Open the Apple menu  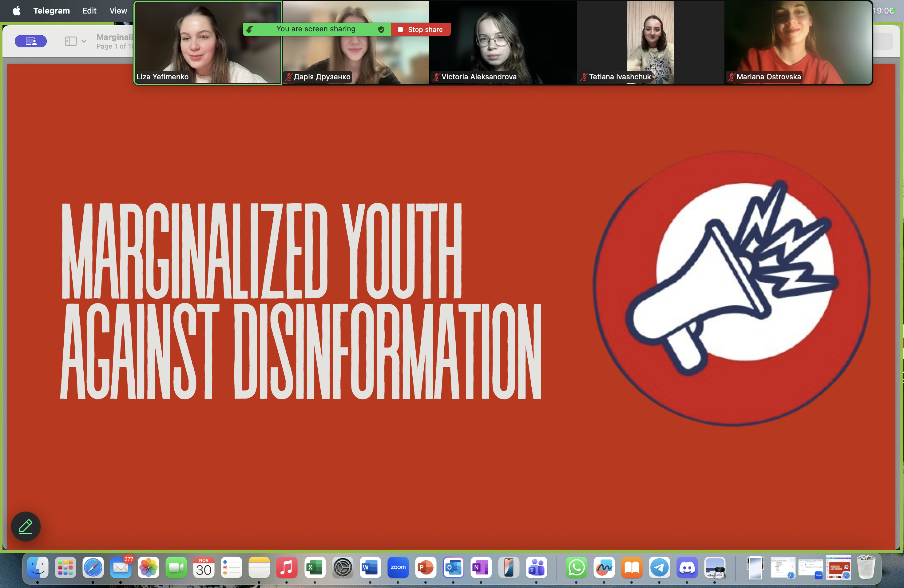pyautogui.click(x=17, y=11)
